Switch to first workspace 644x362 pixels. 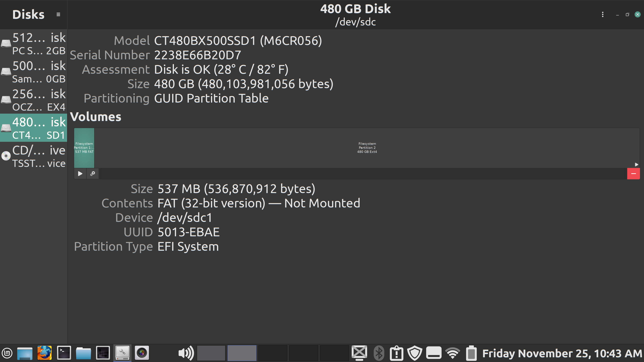click(x=211, y=353)
